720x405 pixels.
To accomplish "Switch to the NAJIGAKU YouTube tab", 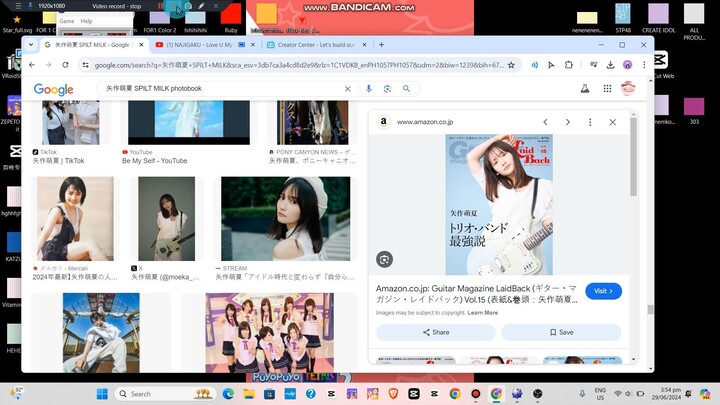I will [x=198, y=45].
